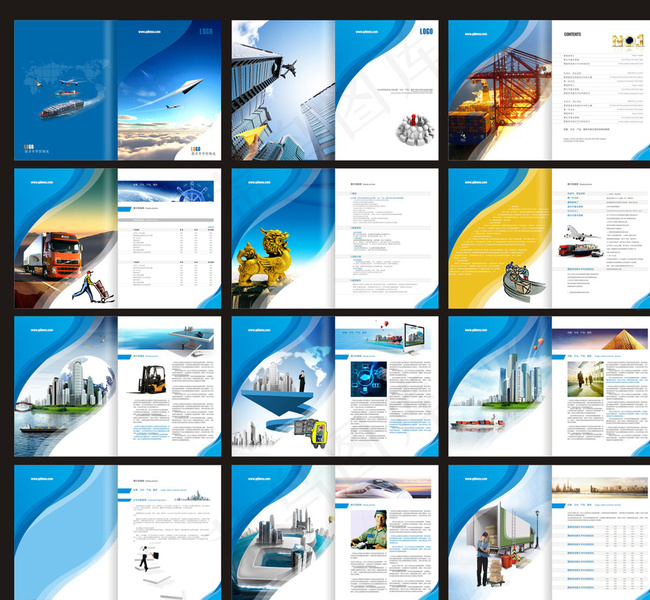Click the ship's wheel banner image
The height and width of the screenshot is (600, 650).
coord(166,191)
